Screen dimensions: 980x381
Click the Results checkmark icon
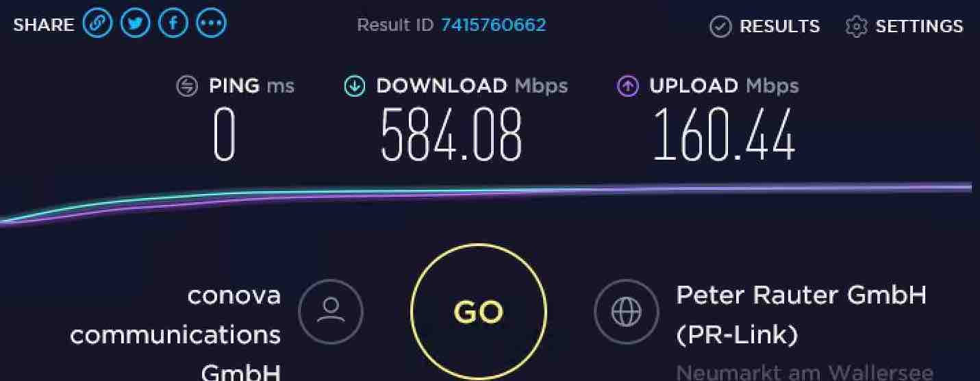pyautogui.click(x=720, y=27)
